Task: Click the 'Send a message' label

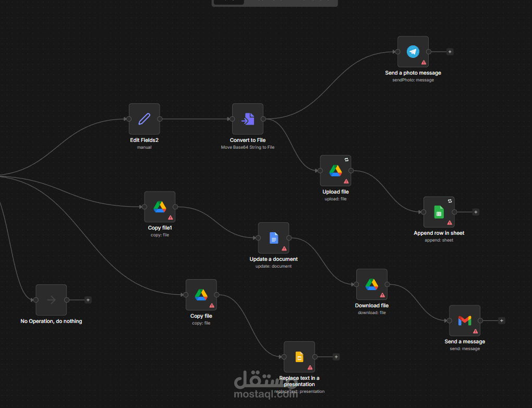Action: click(x=465, y=341)
